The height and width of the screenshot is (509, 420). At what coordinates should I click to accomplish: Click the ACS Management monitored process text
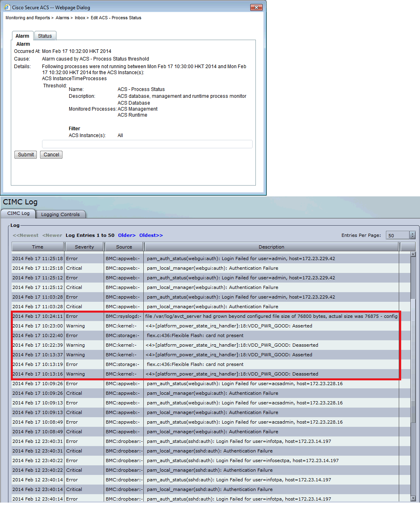tap(138, 109)
